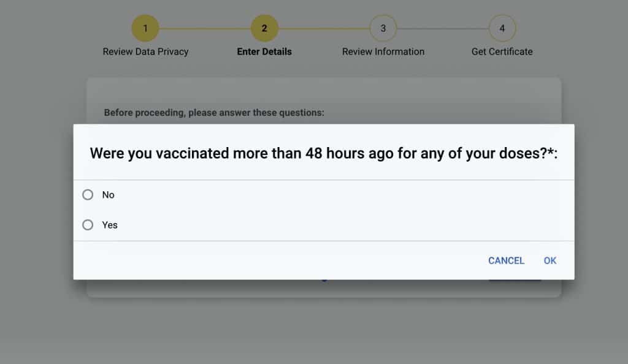This screenshot has height=364, width=628.
Task: Confirm the dialog with OK
Action: pyautogui.click(x=550, y=260)
